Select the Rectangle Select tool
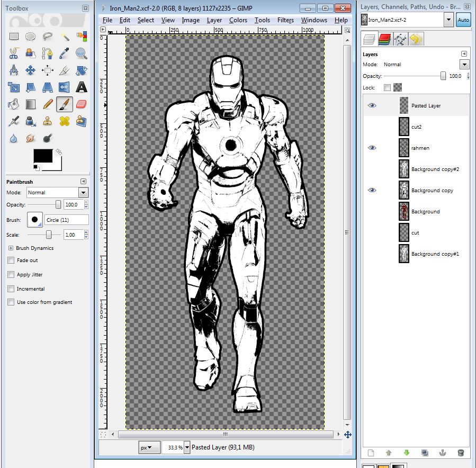 (x=14, y=37)
